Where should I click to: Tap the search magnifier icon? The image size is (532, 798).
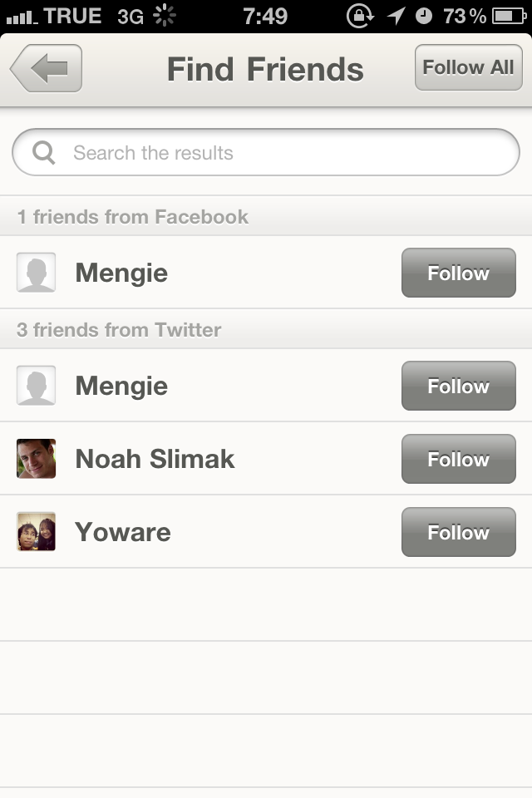pos(43,152)
